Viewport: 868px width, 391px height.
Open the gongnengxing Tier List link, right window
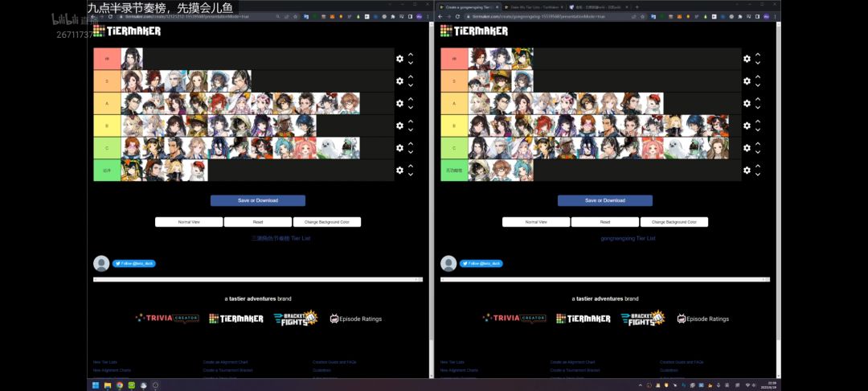tap(628, 238)
